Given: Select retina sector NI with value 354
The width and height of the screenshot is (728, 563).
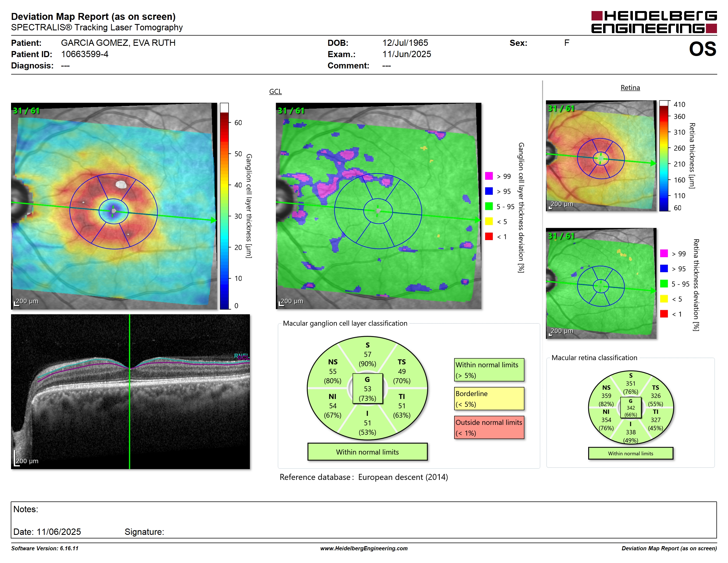Looking at the screenshot, I should point(606,420).
